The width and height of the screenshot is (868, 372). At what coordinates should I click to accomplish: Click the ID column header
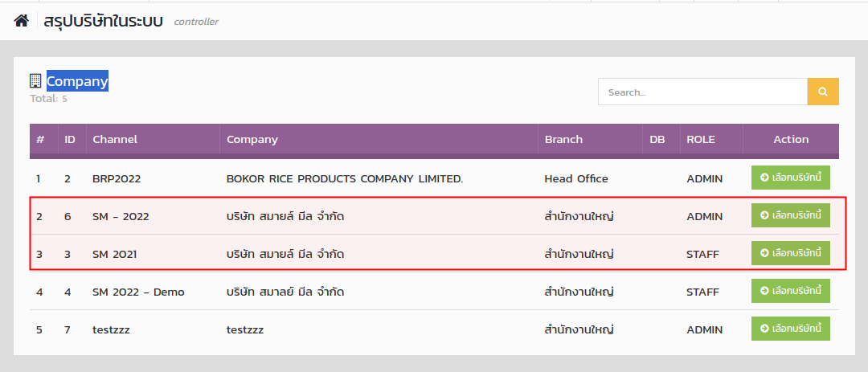pyautogui.click(x=70, y=140)
